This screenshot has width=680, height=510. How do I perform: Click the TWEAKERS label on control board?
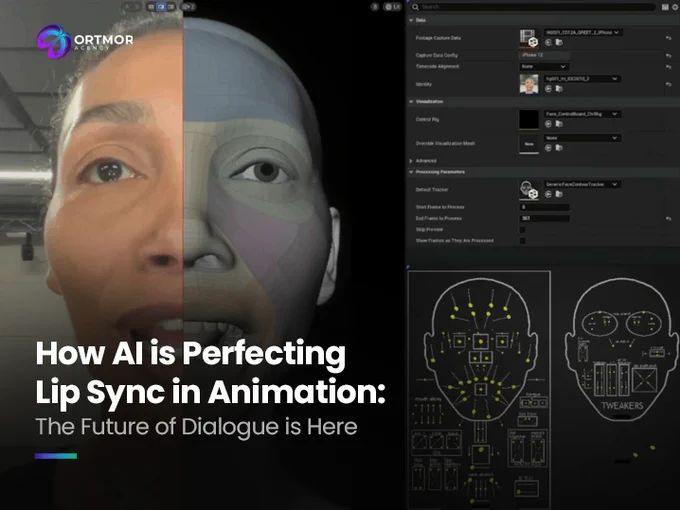[x=622, y=406]
